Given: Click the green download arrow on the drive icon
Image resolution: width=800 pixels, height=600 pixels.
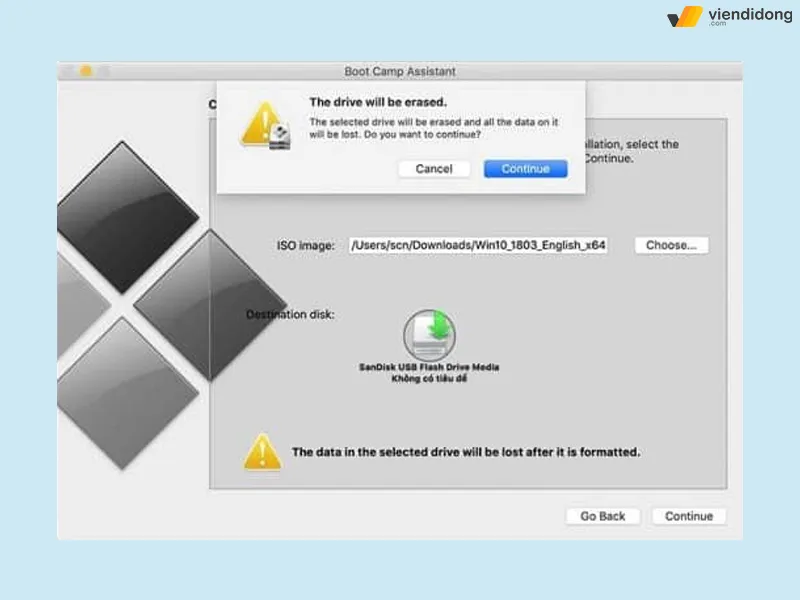Looking at the screenshot, I should click(441, 326).
